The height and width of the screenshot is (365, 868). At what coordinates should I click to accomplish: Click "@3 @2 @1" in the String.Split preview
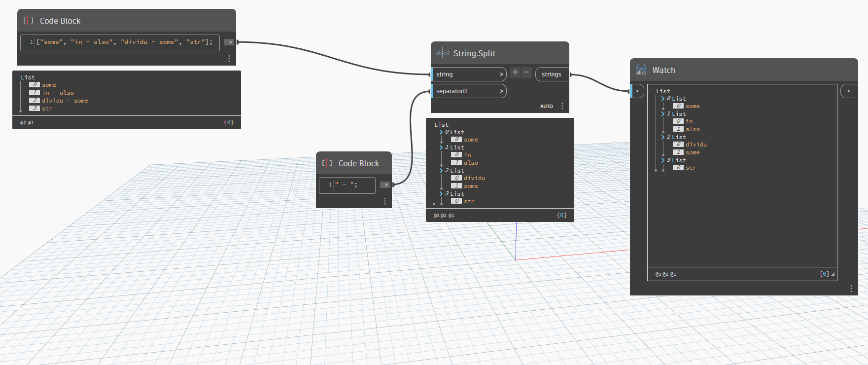point(444,216)
